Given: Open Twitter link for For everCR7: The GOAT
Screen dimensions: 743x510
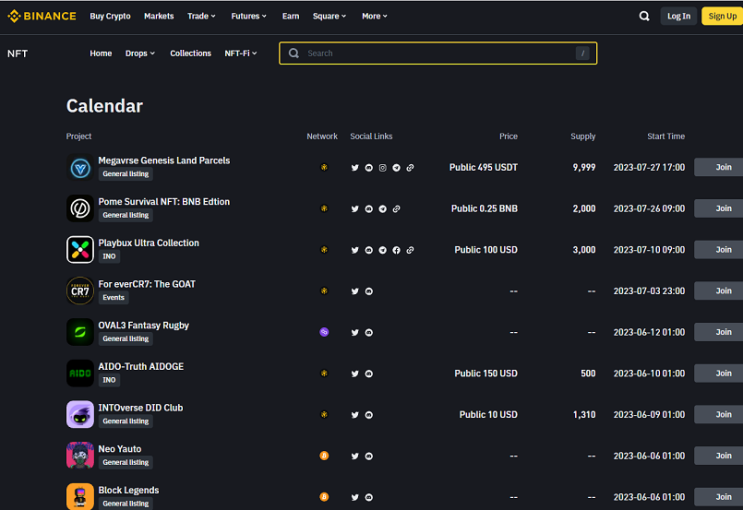Looking at the screenshot, I should coord(355,291).
